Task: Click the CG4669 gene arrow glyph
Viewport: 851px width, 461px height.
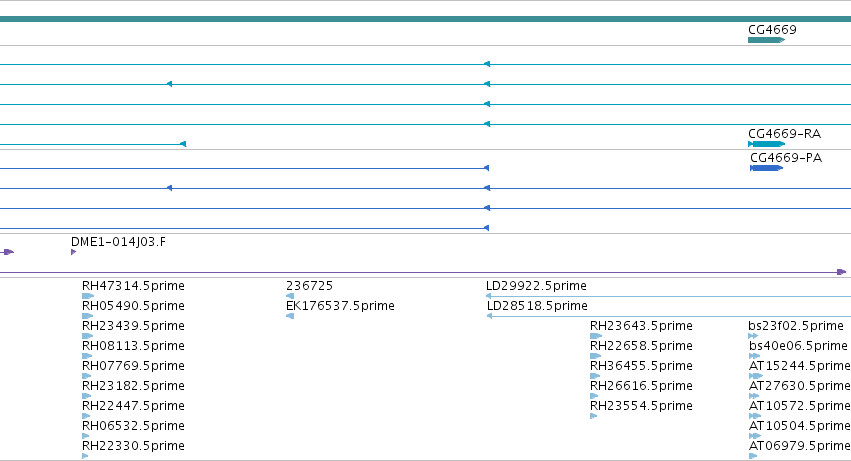Action: point(766,40)
